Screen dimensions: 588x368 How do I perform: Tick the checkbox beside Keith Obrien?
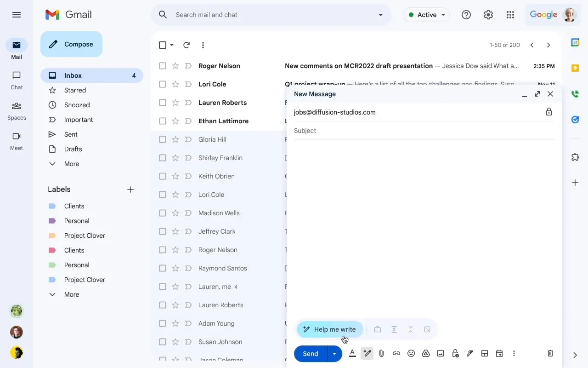point(163,176)
